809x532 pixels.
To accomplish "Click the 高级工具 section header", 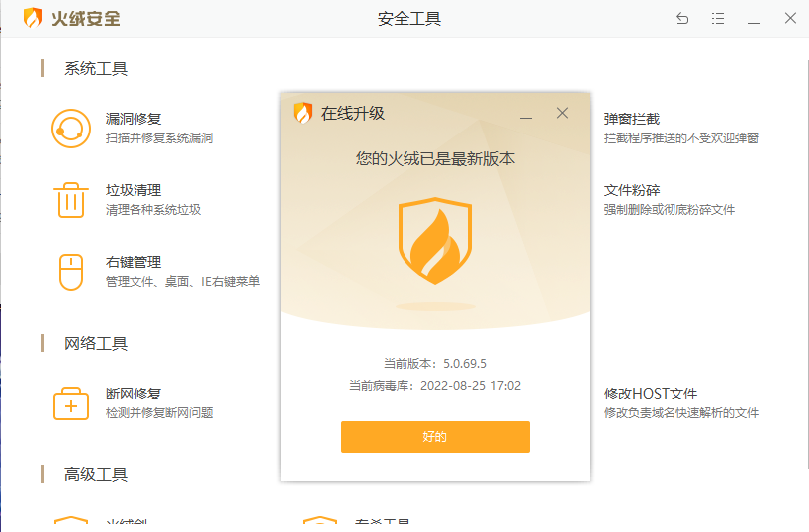I will pos(96,474).
